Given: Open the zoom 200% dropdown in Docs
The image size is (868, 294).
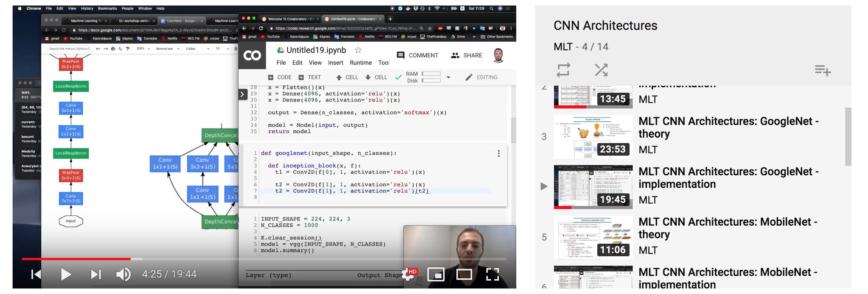Looking at the screenshot, I should (143, 49).
